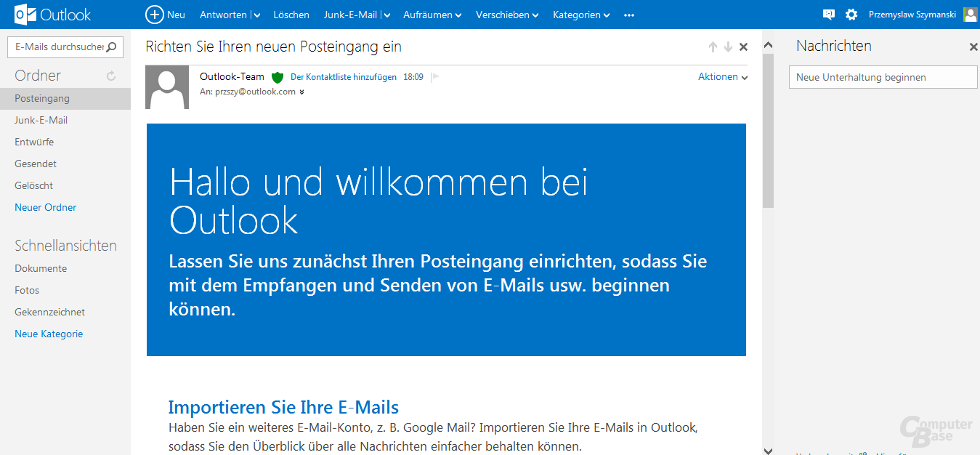Viewport: 980px width, 455px height.
Task: Open the Aufräumen dropdown menu
Action: 432,15
